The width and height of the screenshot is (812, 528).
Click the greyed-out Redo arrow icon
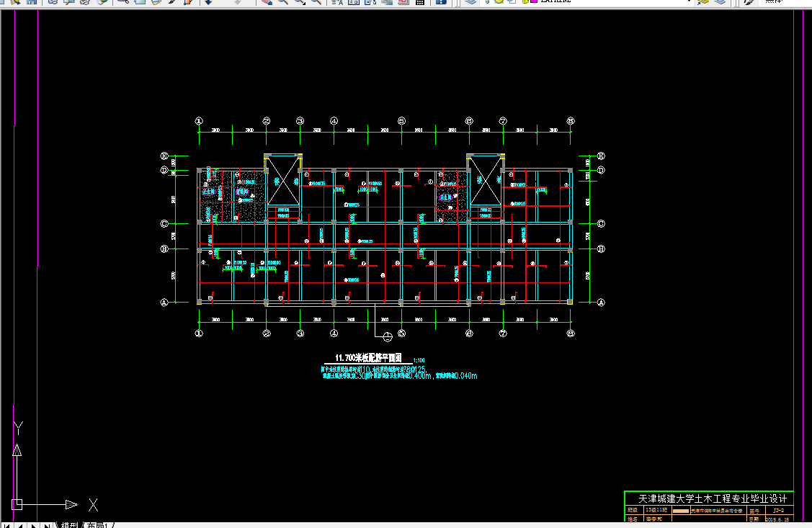tap(237, 2)
